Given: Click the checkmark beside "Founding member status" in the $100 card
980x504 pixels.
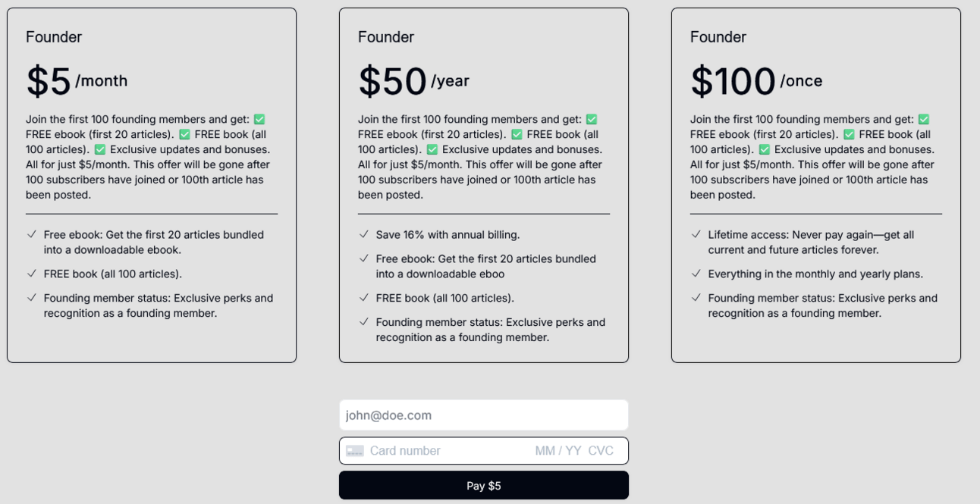Looking at the screenshot, I should [x=696, y=299].
